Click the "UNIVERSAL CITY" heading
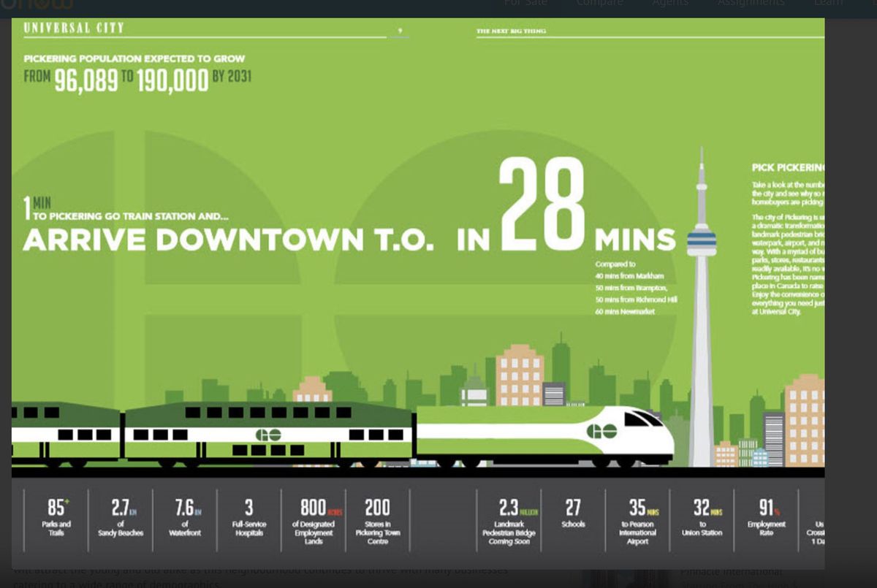The width and height of the screenshot is (877, 588). tap(74, 28)
